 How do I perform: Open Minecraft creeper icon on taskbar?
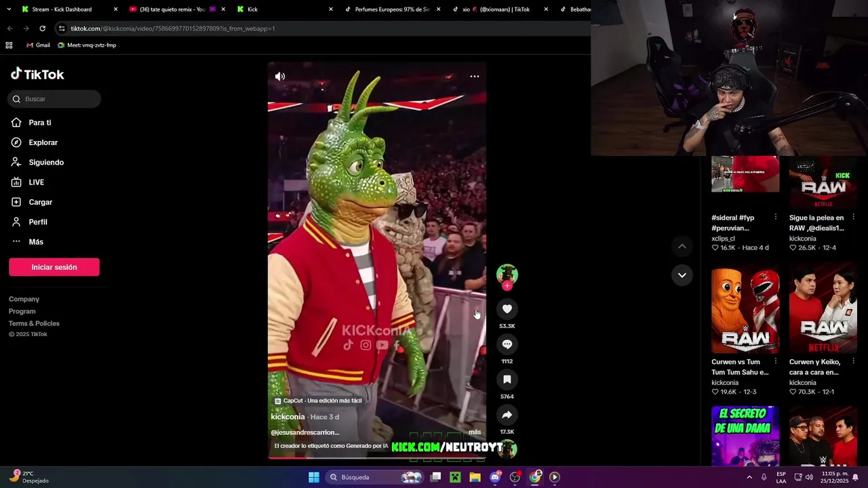[x=455, y=477]
